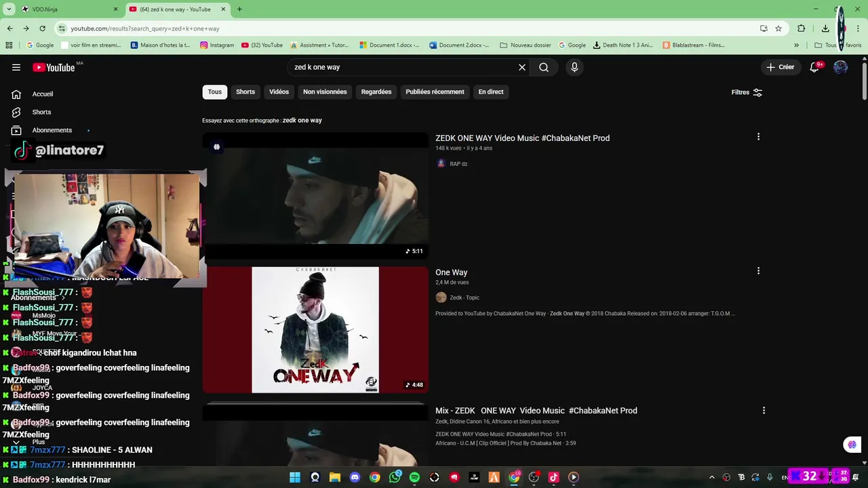Open the RAP dz channel link
The height and width of the screenshot is (488, 868).
coord(458,163)
